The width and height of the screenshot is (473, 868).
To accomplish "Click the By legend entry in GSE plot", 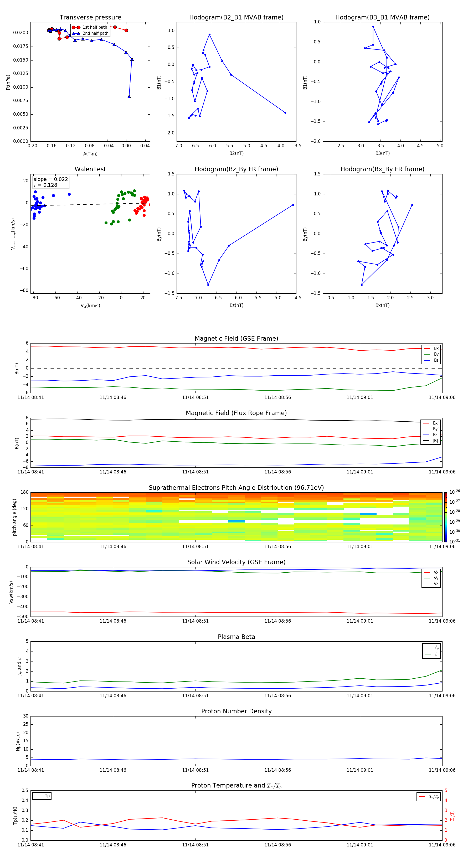I will [x=431, y=355].
